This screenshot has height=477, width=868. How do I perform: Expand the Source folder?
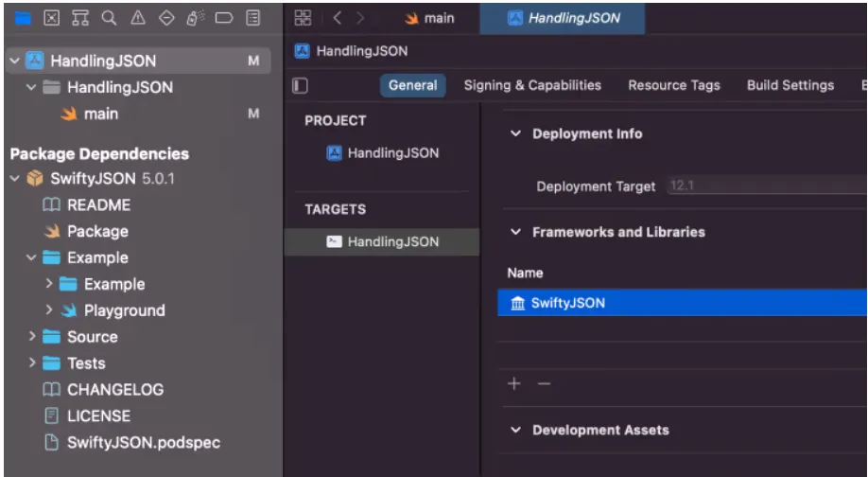(31, 336)
